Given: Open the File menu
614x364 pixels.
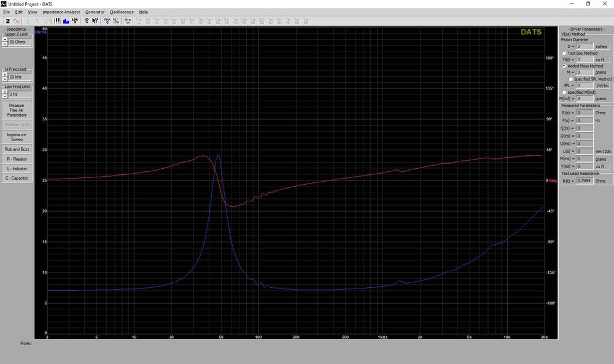Looking at the screenshot, I should coord(7,12).
